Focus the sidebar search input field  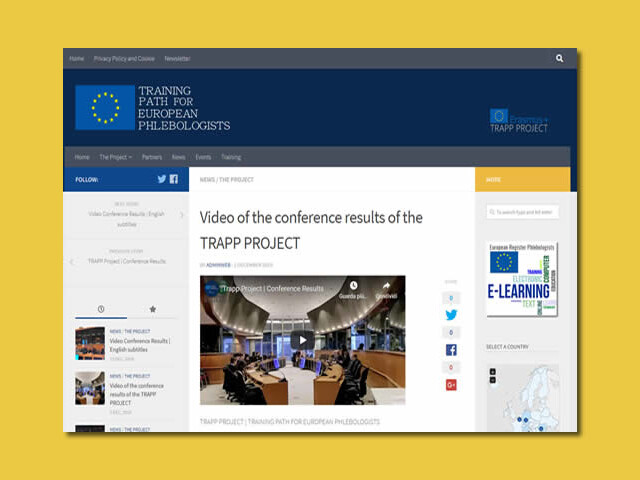pos(522,212)
